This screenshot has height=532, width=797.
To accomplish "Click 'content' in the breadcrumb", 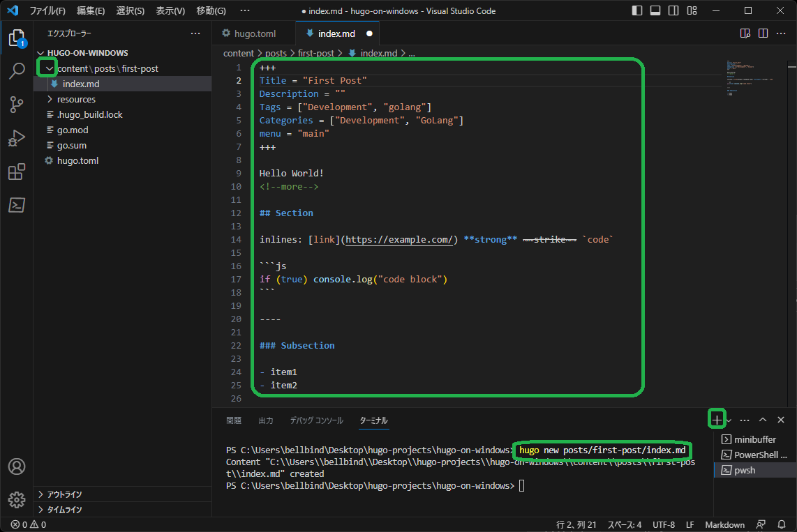I will click(x=239, y=53).
